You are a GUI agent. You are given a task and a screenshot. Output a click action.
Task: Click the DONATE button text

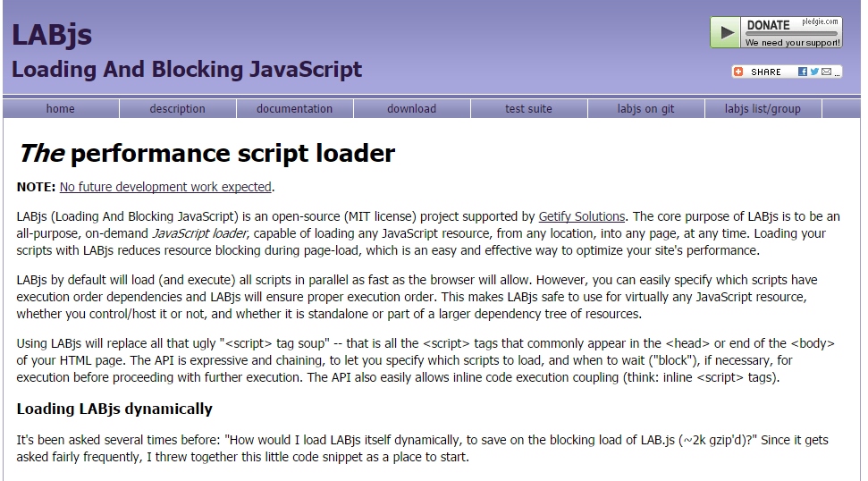[x=768, y=25]
